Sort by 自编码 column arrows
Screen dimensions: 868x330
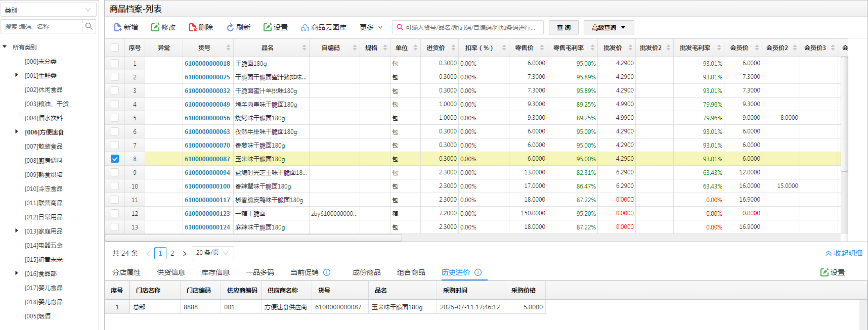pyautogui.click(x=355, y=48)
